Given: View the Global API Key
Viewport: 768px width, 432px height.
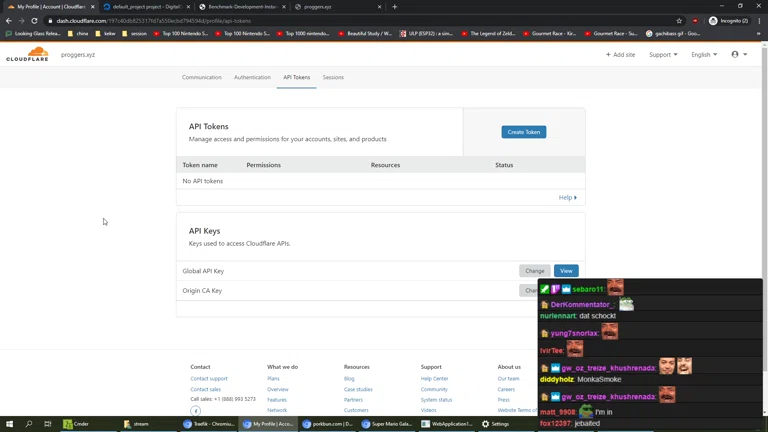Looking at the screenshot, I should (x=566, y=271).
